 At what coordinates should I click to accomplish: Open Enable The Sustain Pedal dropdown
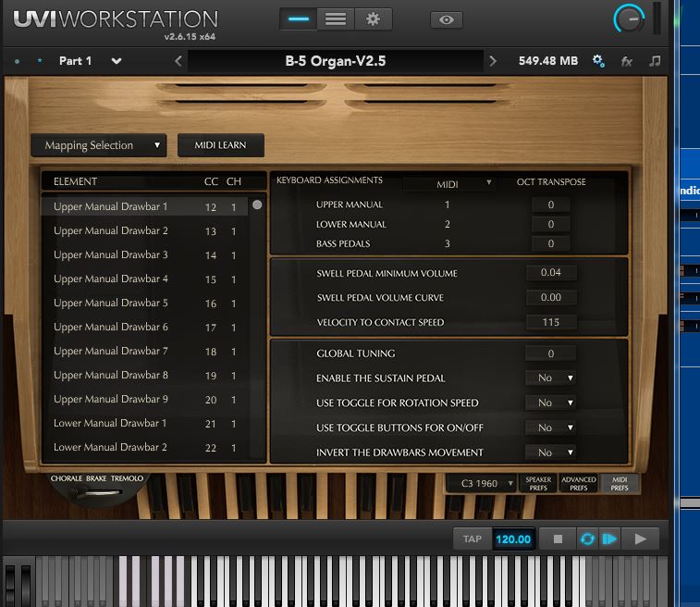point(550,378)
